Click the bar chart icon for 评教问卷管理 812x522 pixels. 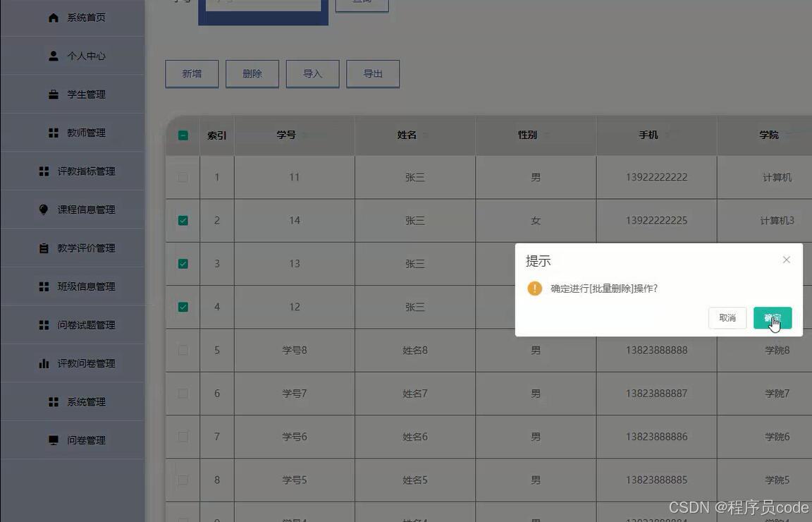point(44,363)
